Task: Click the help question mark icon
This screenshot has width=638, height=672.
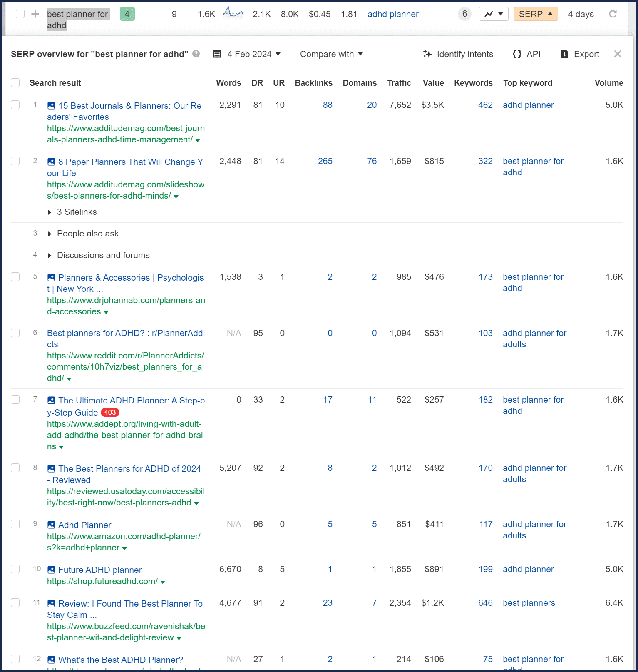Action: pos(196,54)
